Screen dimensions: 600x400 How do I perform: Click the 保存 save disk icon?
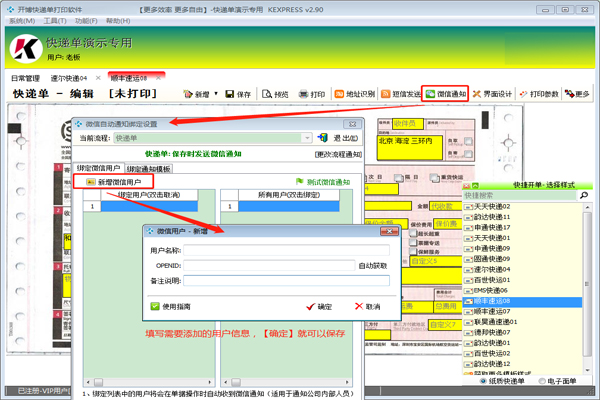pos(230,94)
